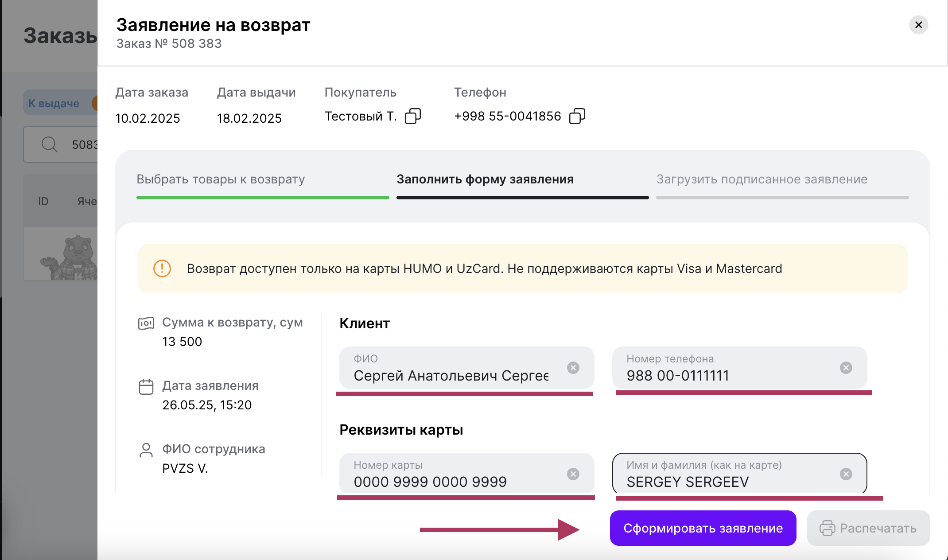948x560 pixels.
Task: Edit the Имя и фамилия card field
Action: (727, 482)
